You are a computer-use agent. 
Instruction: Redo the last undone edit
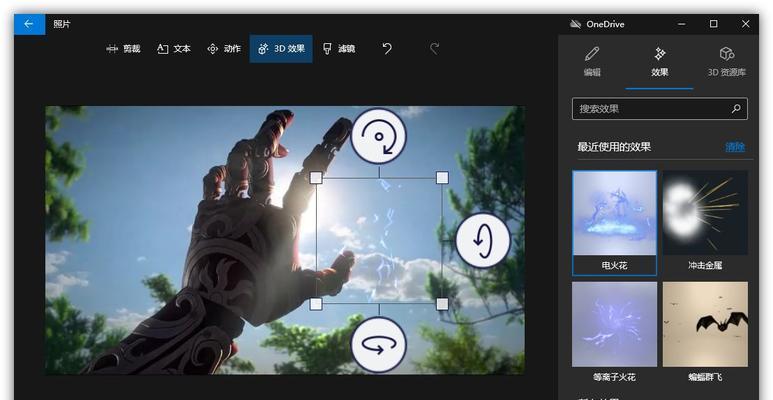(x=434, y=49)
